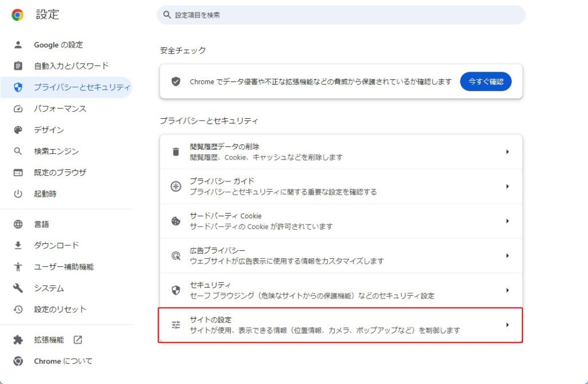The width and height of the screenshot is (588, 384).
Task: Click the cookie icon for サードパーティ Cookie
Action: [176, 221]
